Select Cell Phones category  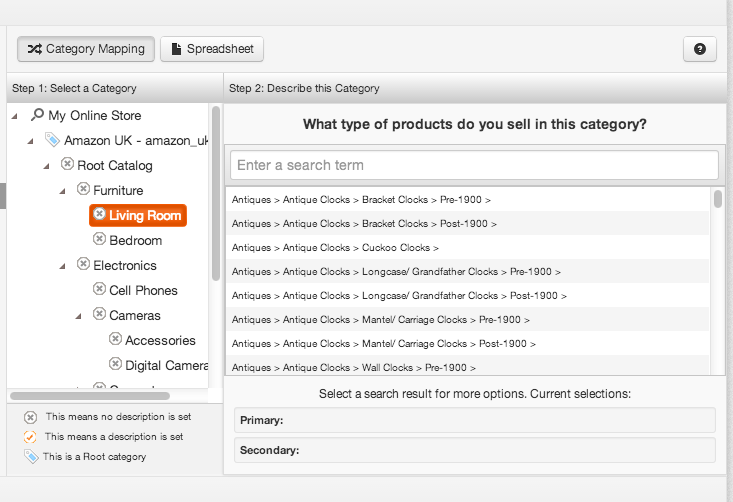click(144, 290)
